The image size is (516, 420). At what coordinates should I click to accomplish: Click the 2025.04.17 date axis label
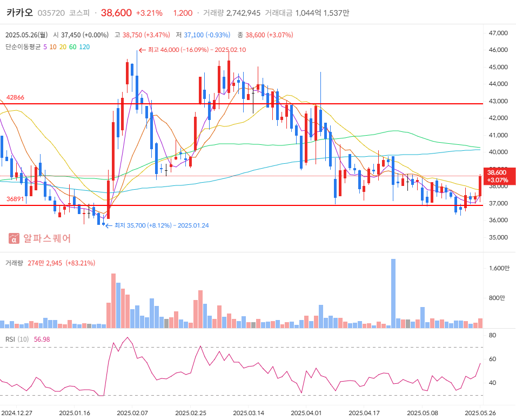coord(364,413)
